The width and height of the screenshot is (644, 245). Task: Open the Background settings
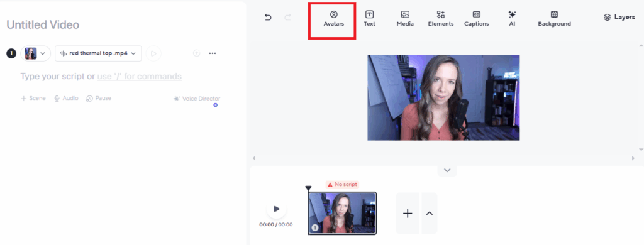[555, 19]
